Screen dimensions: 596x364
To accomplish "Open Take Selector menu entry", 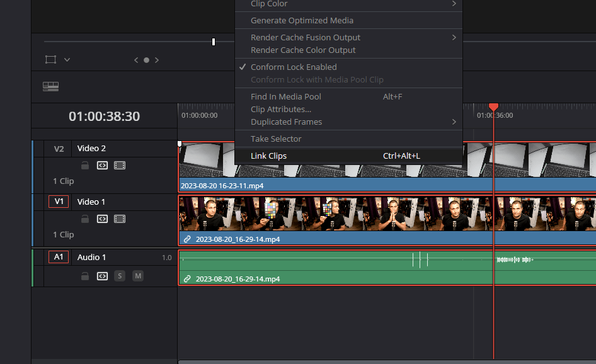I will point(348,139).
